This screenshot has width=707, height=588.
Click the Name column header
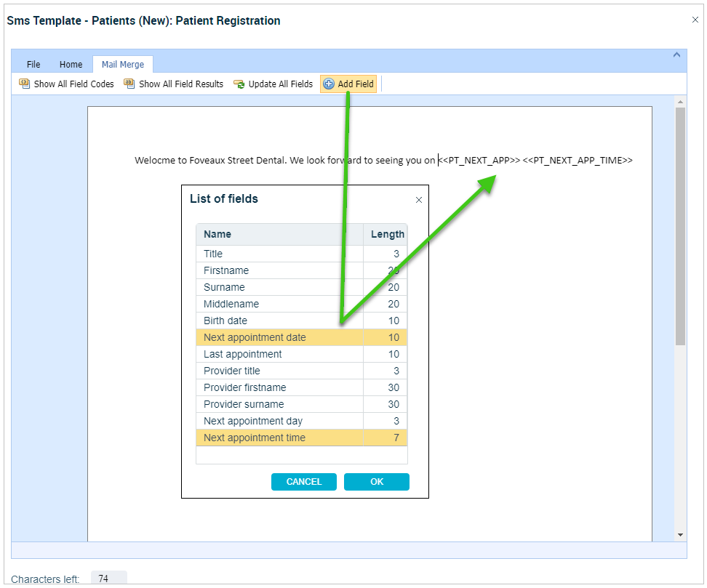279,234
